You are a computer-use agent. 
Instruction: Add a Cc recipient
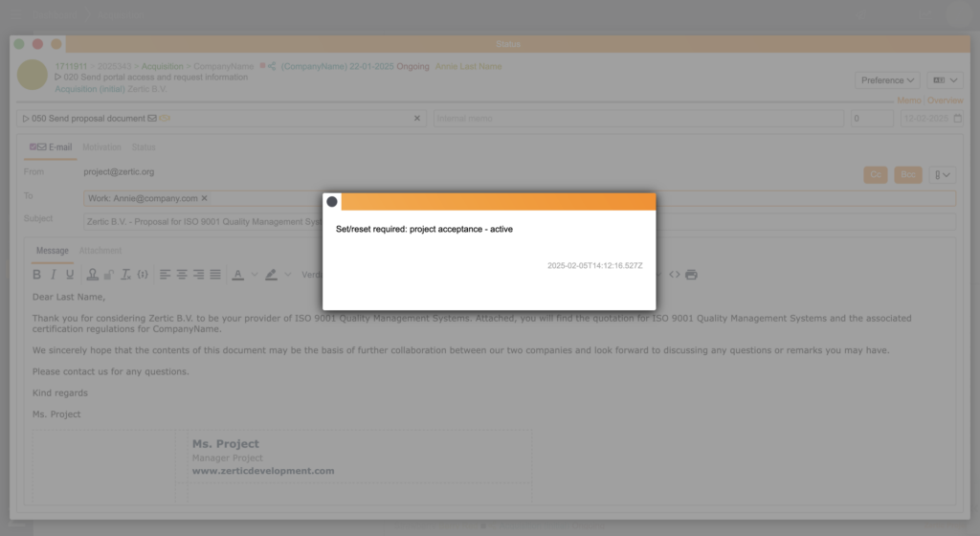coord(875,175)
